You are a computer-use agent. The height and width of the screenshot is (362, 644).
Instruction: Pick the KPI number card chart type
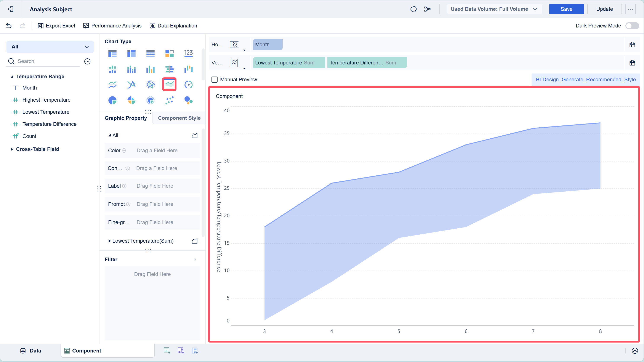coord(188,53)
